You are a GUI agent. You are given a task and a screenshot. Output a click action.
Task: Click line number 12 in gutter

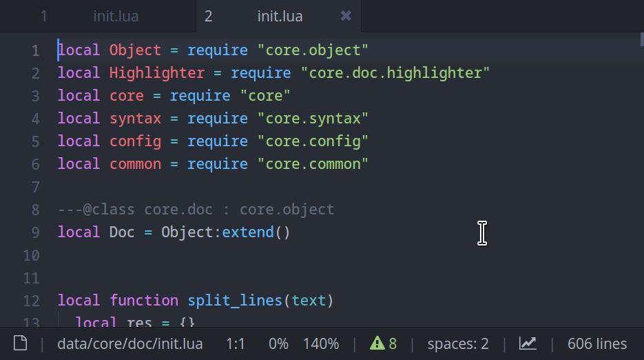click(31, 301)
